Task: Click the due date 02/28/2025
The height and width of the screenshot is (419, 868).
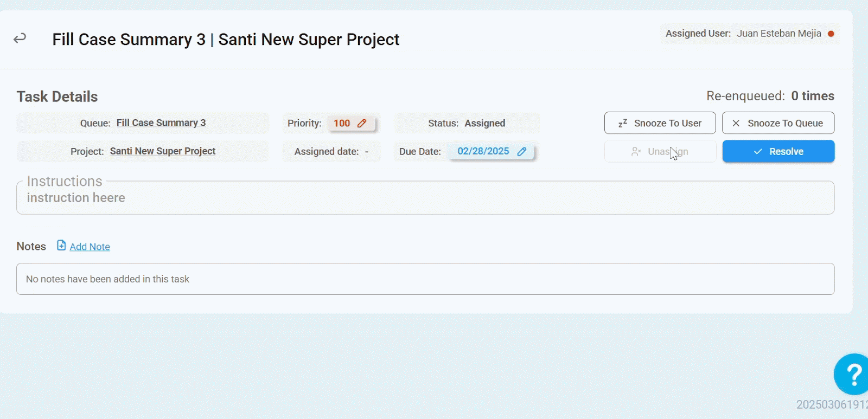Action: (483, 151)
